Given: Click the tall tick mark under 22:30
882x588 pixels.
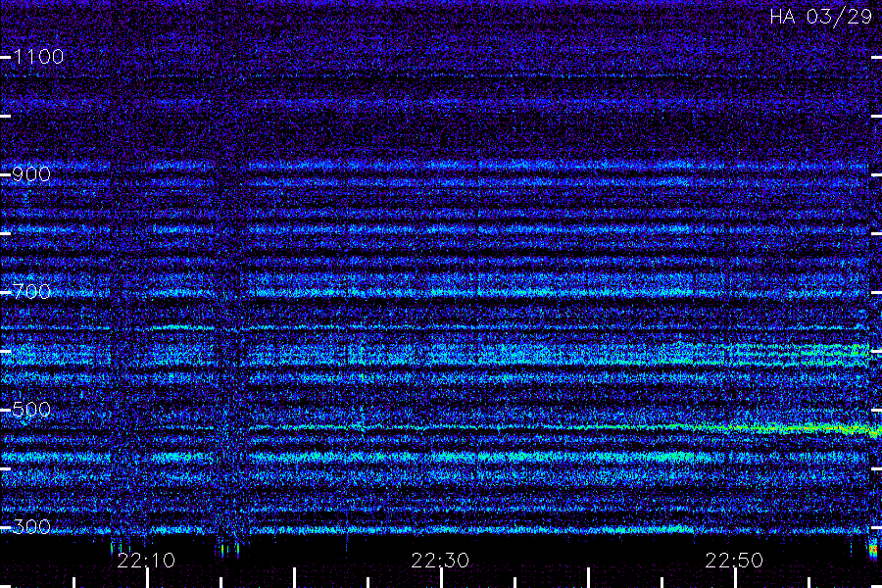Looking at the screenshot, I should (x=442, y=578).
